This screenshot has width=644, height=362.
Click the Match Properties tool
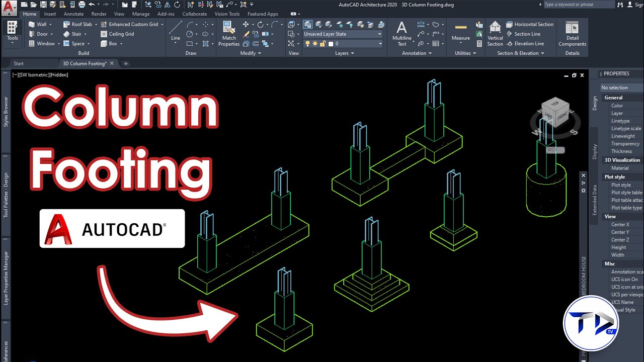pos(229,34)
